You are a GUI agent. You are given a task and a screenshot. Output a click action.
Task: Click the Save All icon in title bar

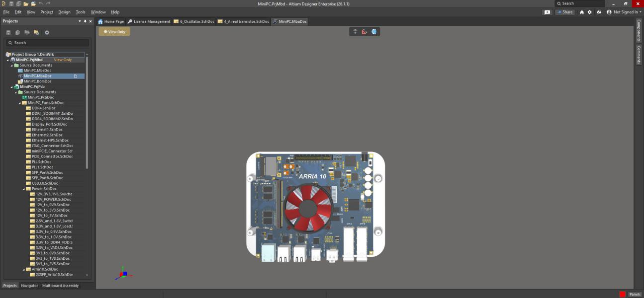pos(18,3)
